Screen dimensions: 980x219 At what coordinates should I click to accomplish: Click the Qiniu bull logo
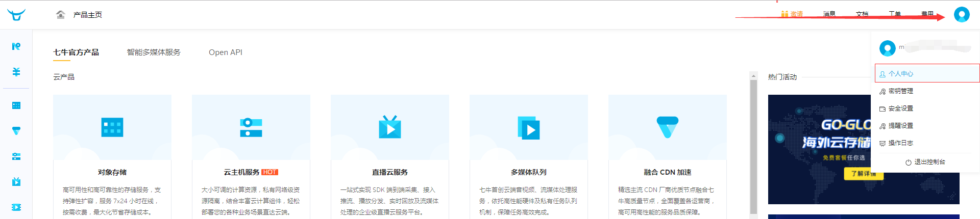(x=16, y=15)
